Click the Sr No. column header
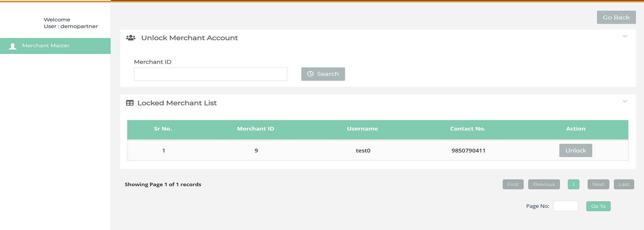Screen dimensions: 644x230 pyautogui.click(x=163, y=129)
